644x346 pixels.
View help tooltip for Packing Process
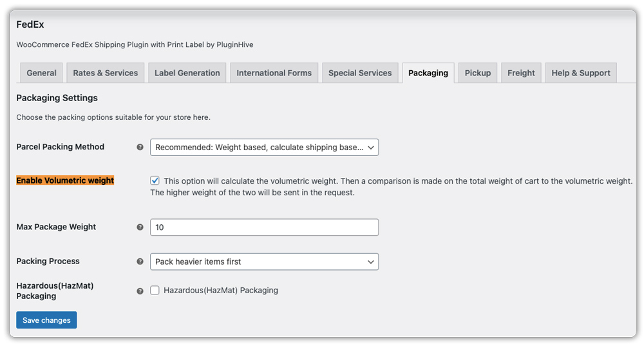[x=140, y=262]
